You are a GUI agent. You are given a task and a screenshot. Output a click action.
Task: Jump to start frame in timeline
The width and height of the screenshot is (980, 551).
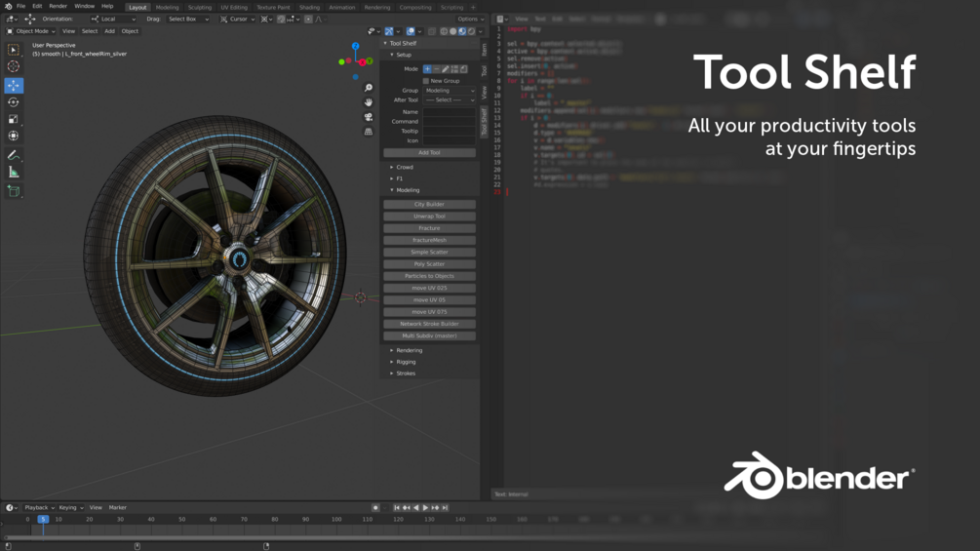(x=397, y=508)
